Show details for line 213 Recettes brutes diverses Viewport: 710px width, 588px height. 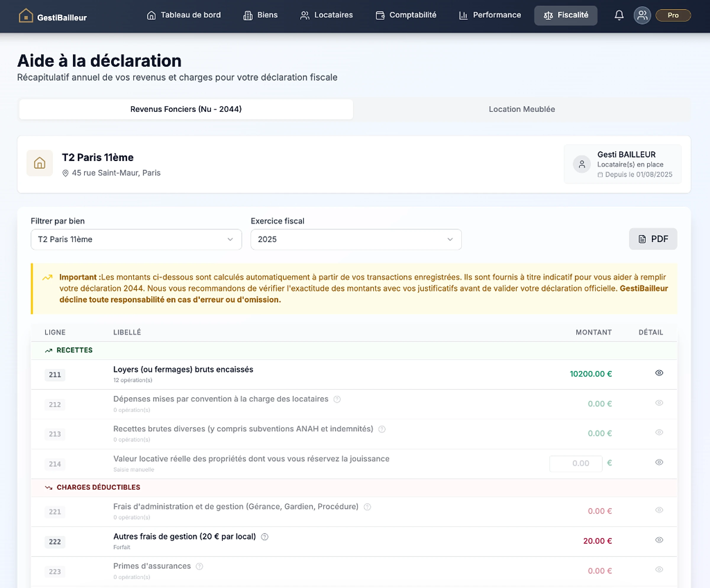coord(659,432)
